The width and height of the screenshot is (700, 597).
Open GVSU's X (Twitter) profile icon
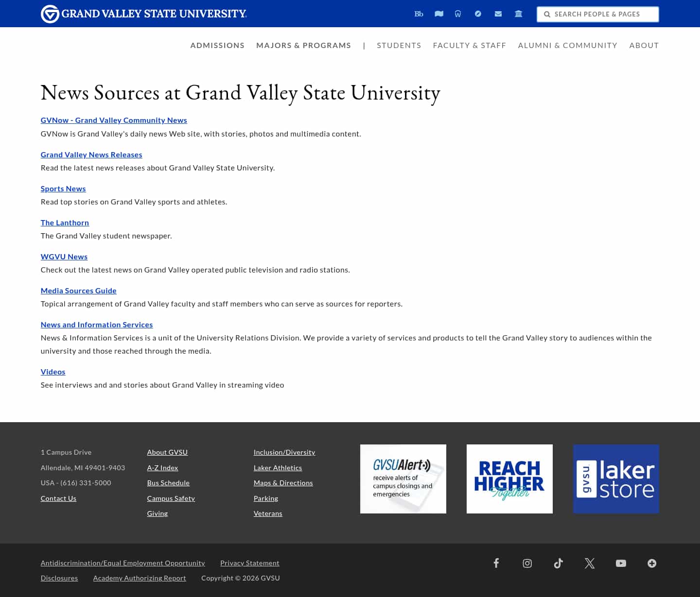589,563
